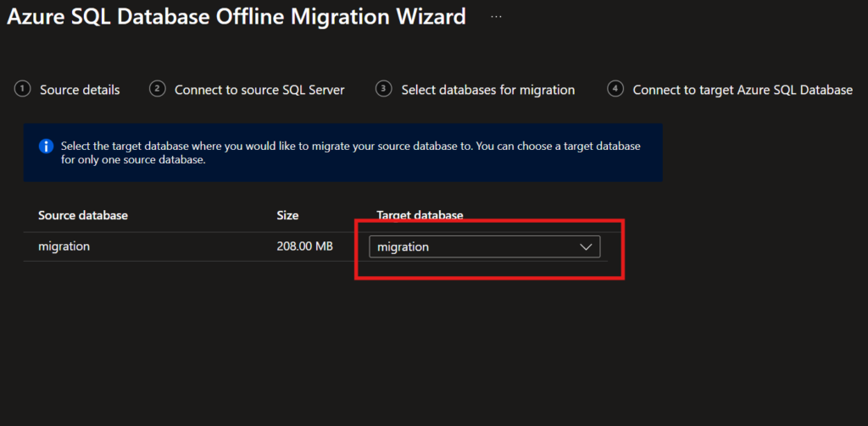Open the Target database combo box

[x=484, y=246]
